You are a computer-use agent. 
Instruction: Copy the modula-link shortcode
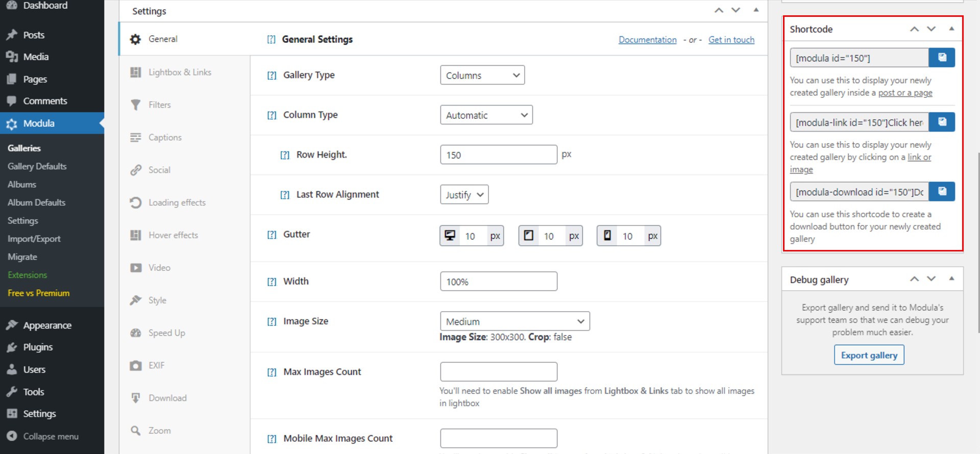(942, 122)
